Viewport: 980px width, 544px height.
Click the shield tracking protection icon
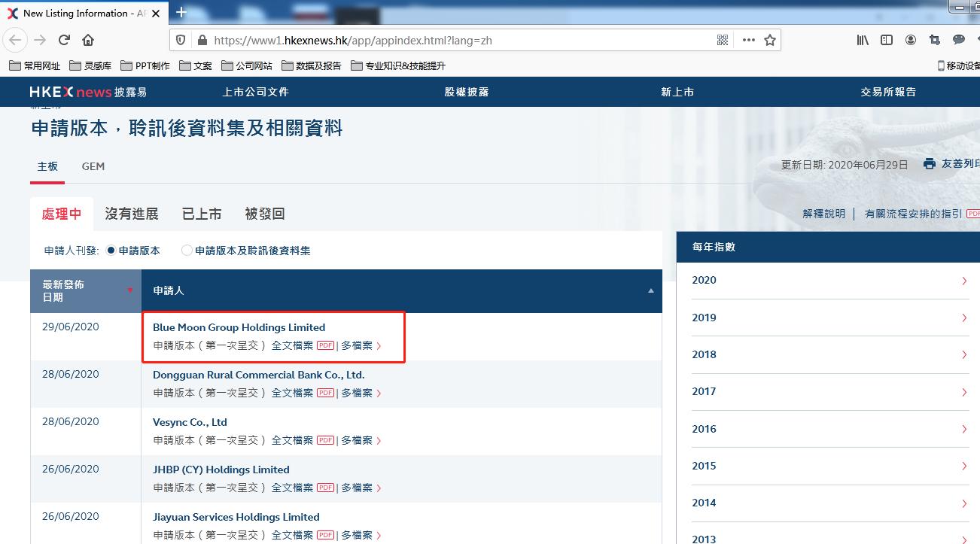click(180, 40)
